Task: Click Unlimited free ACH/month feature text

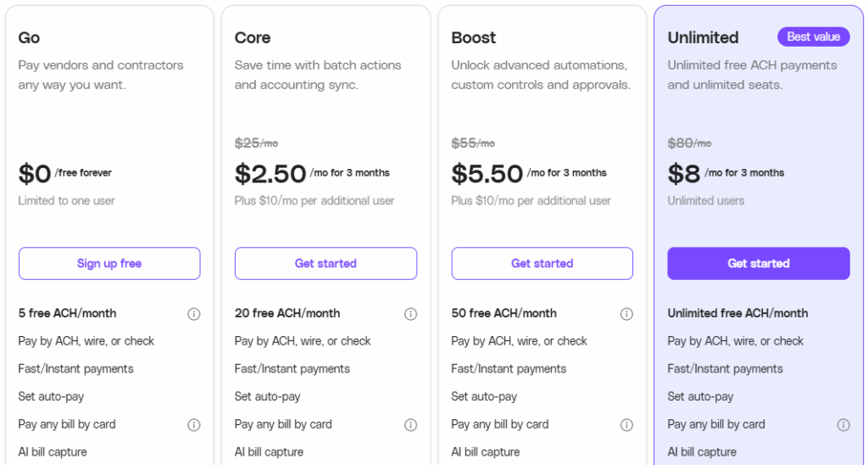Action: [x=737, y=313]
